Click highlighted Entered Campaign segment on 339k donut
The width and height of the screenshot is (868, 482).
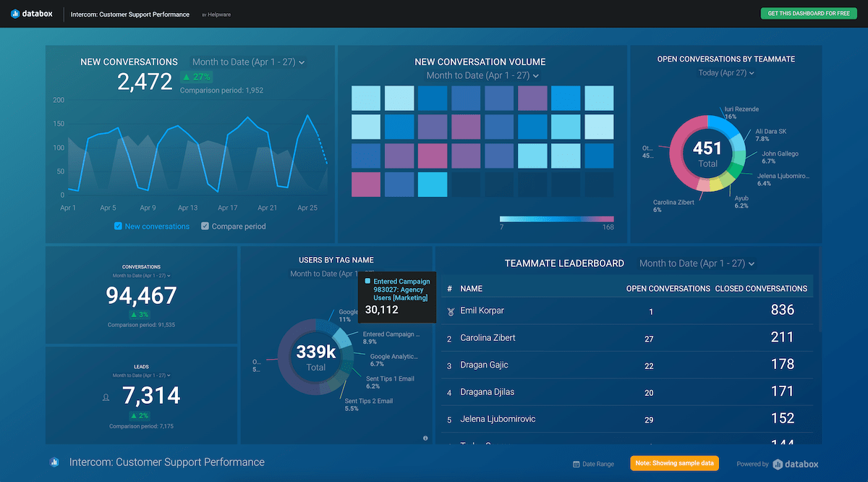[344, 339]
